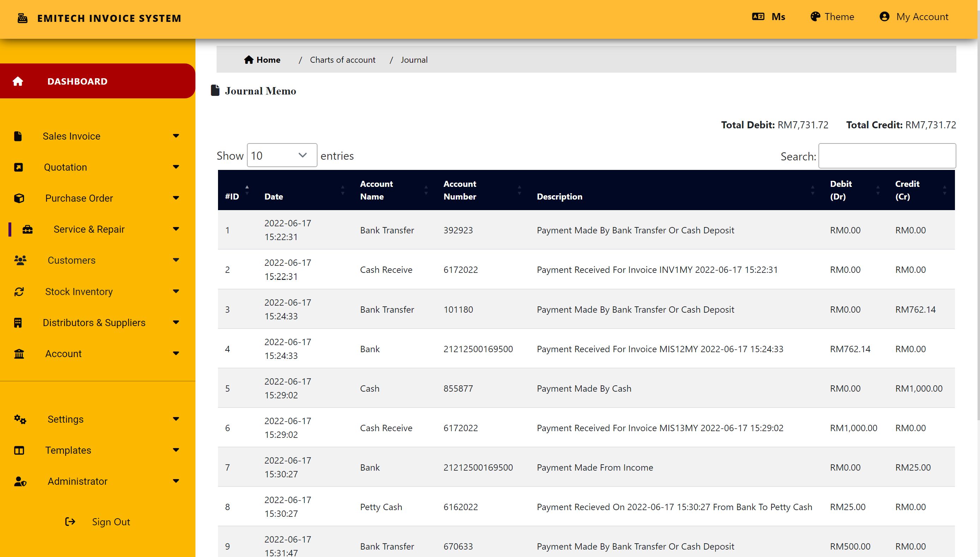Expand the Sales Invoice dropdown arrow
This screenshot has width=980, height=557.
[x=176, y=136]
